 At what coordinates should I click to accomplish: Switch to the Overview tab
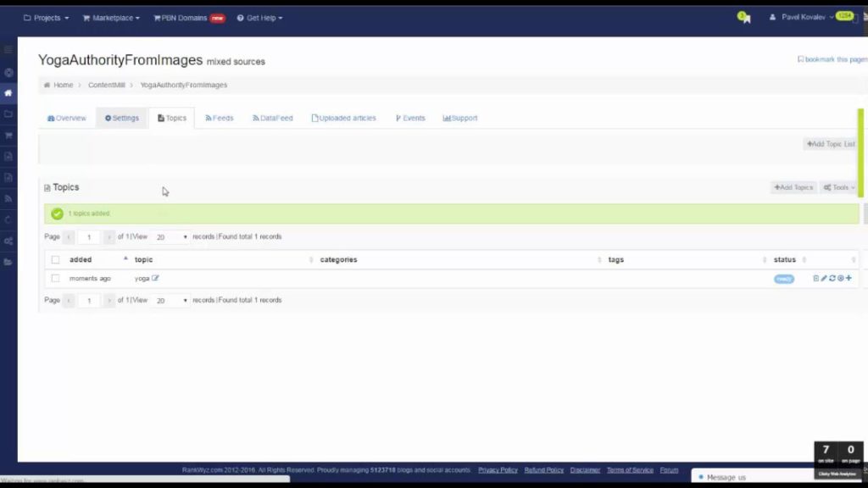tap(66, 118)
